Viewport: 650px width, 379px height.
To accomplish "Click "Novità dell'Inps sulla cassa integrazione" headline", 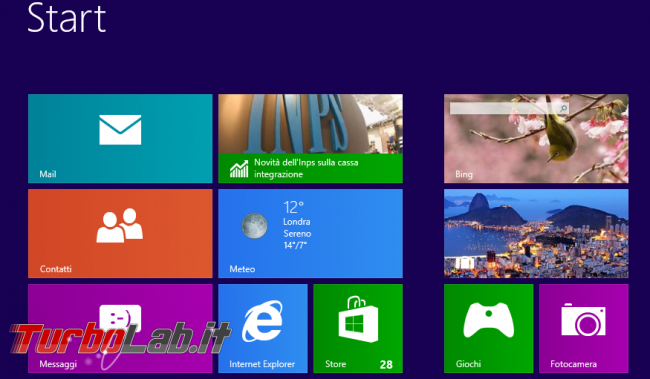I will (x=306, y=168).
